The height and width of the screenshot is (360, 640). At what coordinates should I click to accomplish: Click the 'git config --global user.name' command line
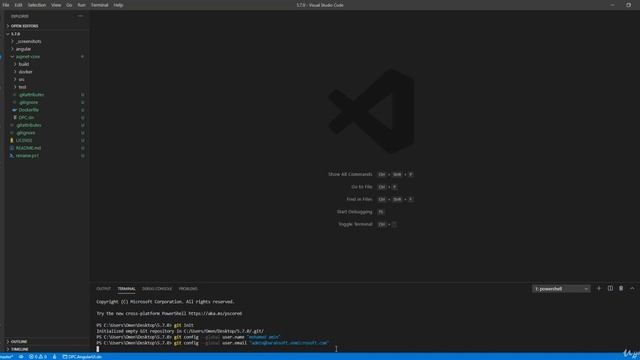coord(188,337)
